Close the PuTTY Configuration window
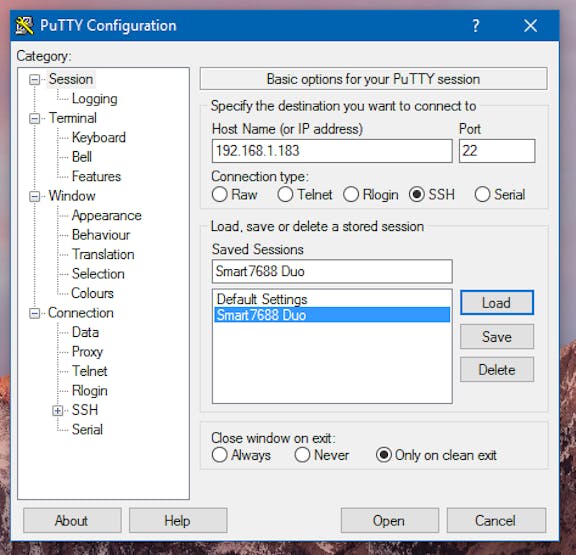 (x=530, y=26)
